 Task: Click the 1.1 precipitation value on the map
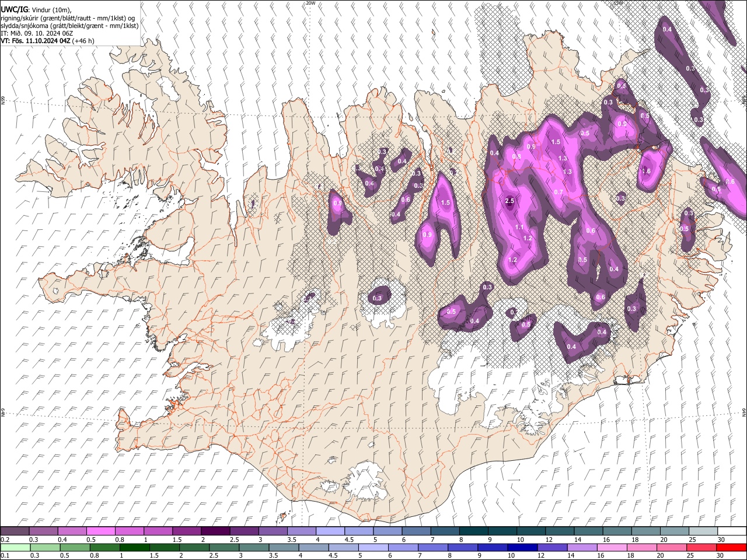coord(519,228)
